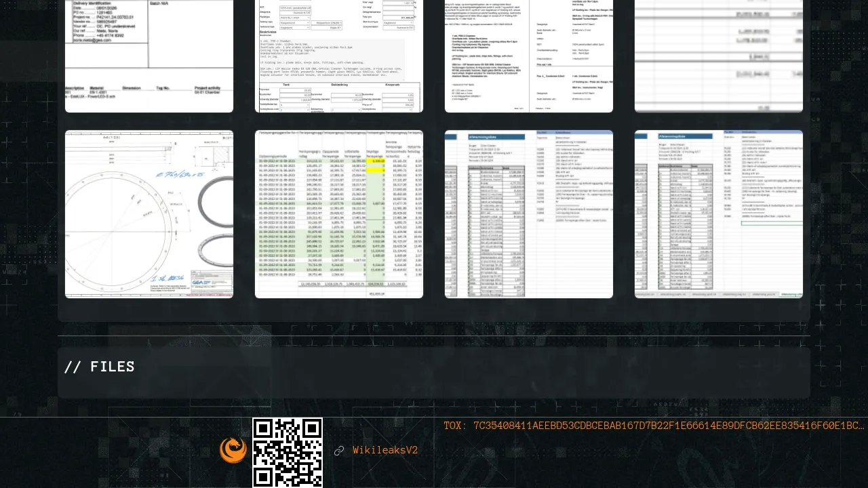
Task: Open the top-row dense text document thumbnail
Action: pyautogui.click(x=529, y=56)
